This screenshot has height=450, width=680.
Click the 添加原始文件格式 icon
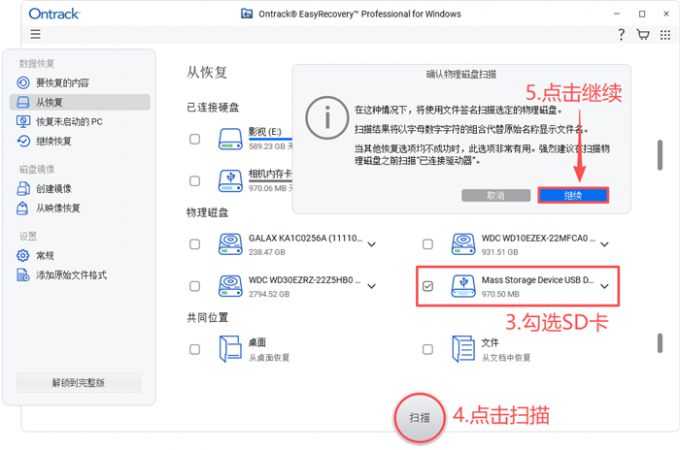pos(23,275)
